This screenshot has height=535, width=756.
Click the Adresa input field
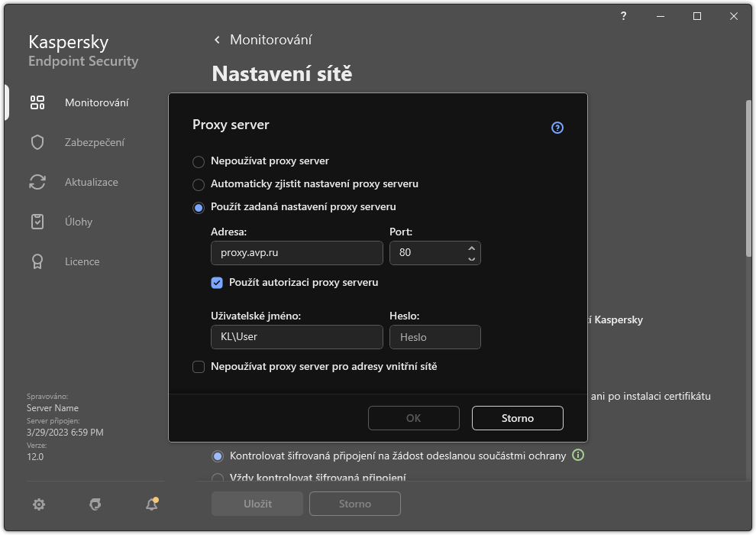(x=296, y=253)
